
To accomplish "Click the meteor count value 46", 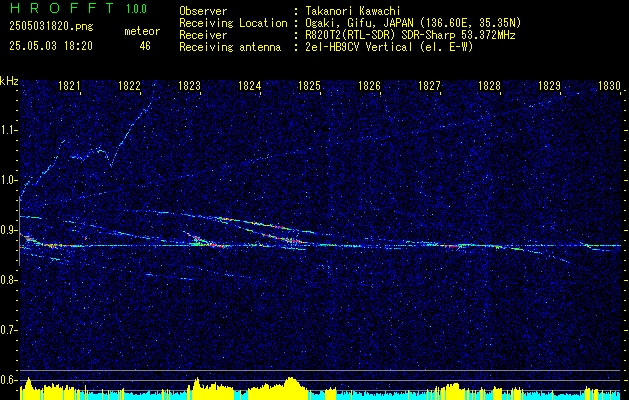I will pos(145,46).
